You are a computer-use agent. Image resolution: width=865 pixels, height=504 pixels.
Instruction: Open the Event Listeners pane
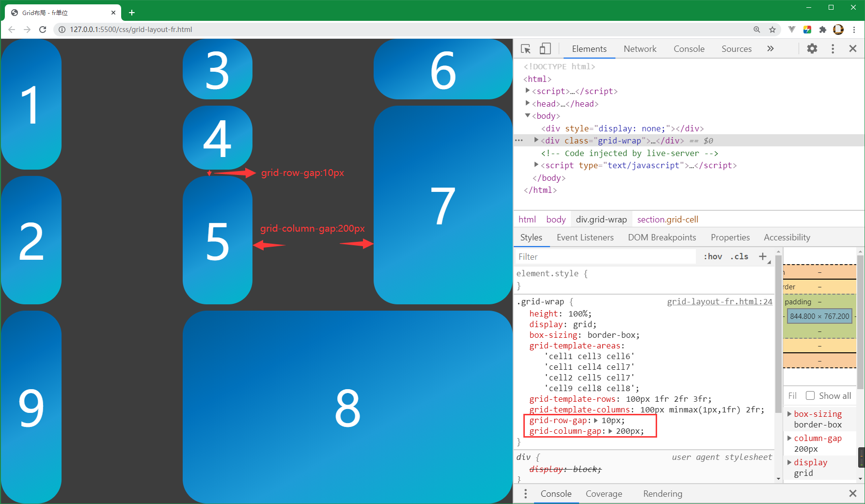click(585, 237)
